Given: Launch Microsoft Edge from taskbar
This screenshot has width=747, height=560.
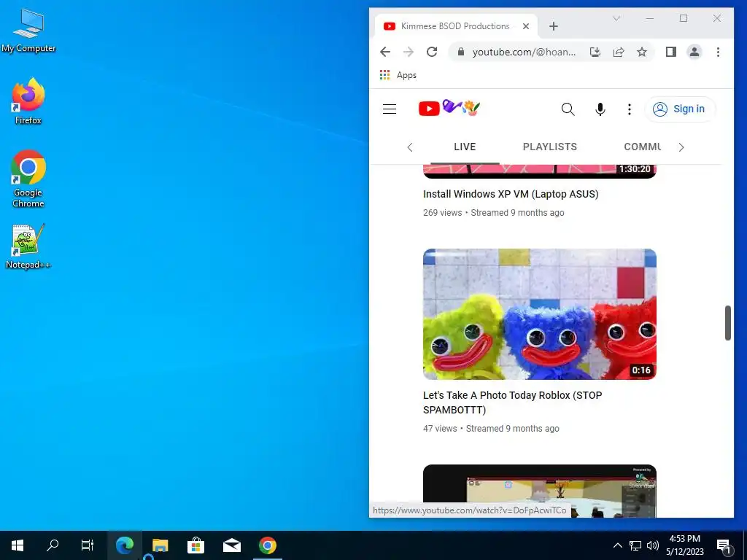Looking at the screenshot, I should click(124, 545).
